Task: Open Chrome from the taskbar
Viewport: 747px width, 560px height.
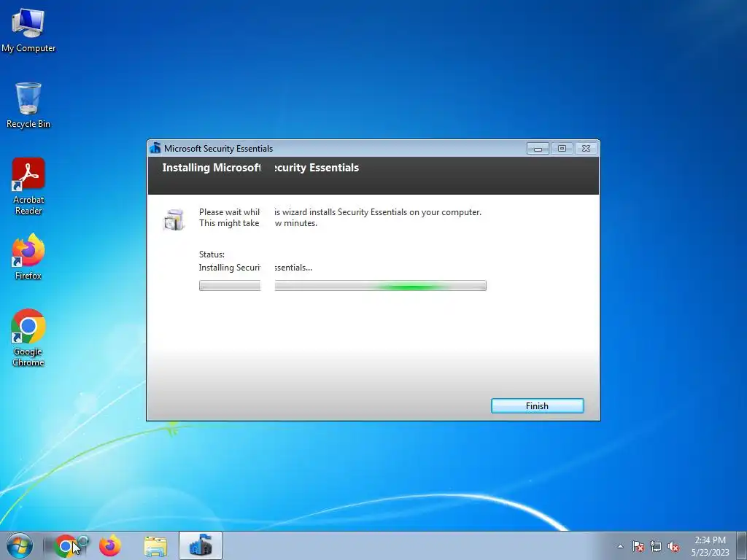Action: (66, 545)
